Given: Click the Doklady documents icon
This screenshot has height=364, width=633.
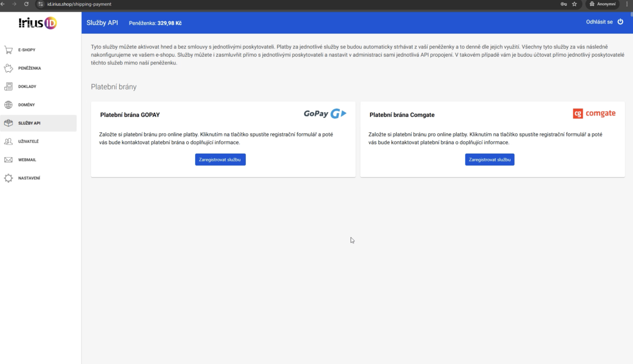Looking at the screenshot, I should tap(8, 87).
